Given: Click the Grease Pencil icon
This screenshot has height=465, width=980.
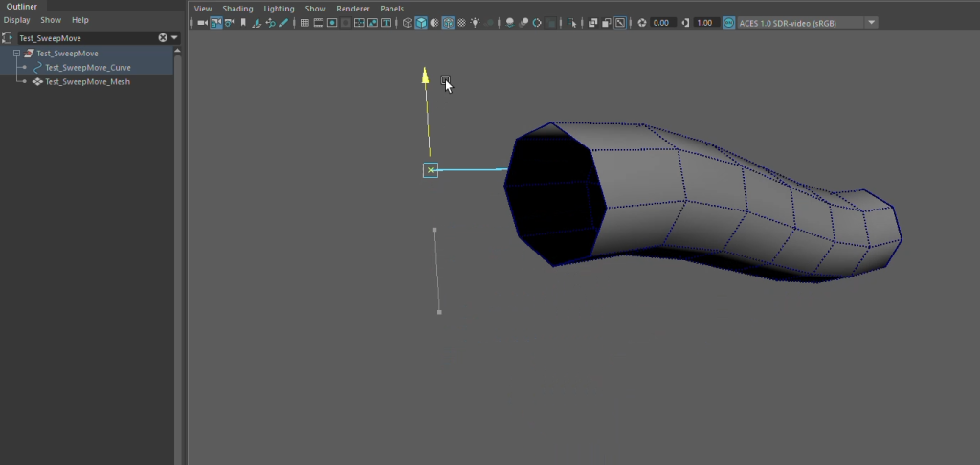Looking at the screenshot, I should pos(284,22).
